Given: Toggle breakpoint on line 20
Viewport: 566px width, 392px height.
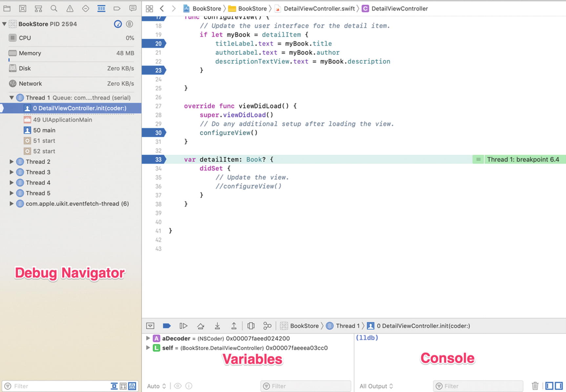Looking at the screenshot, I should coord(154,44).
